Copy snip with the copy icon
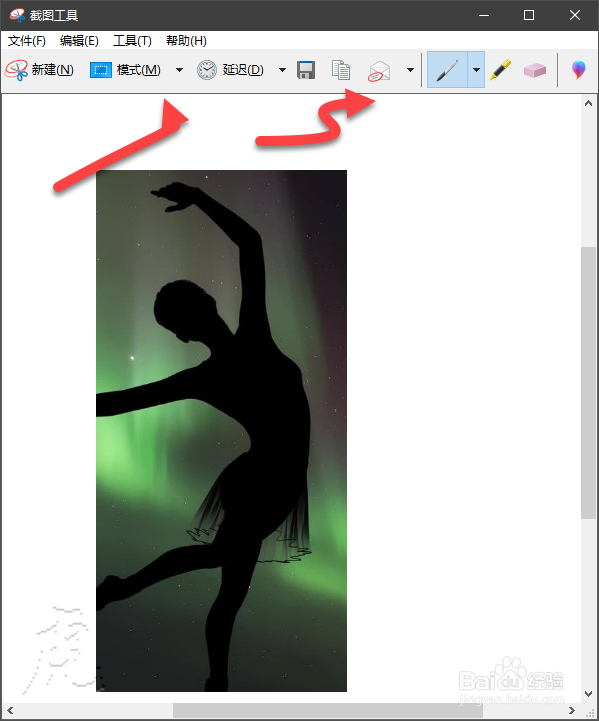Image resolution: width=599 pixels, height=721 pixels. (x=341, y=70)
